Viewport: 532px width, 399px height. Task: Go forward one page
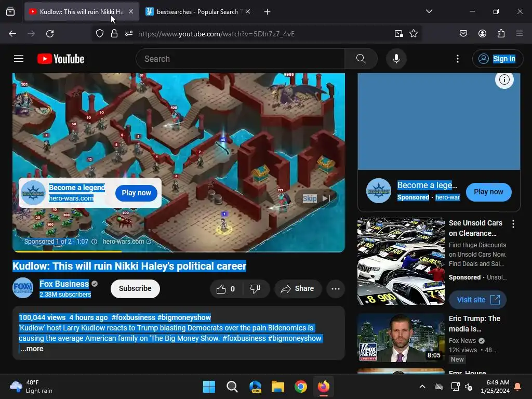pyautogui.click(x=31, y=34)
